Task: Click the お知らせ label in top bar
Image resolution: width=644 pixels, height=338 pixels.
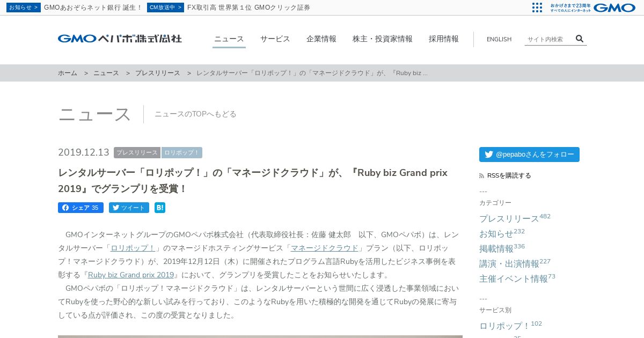Action: coord(23,8)
